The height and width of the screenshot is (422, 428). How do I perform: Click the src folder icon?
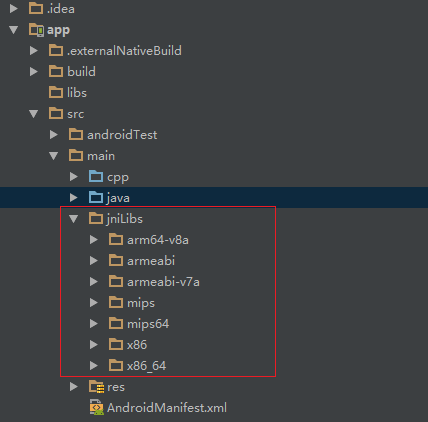[x=56, y=113]
